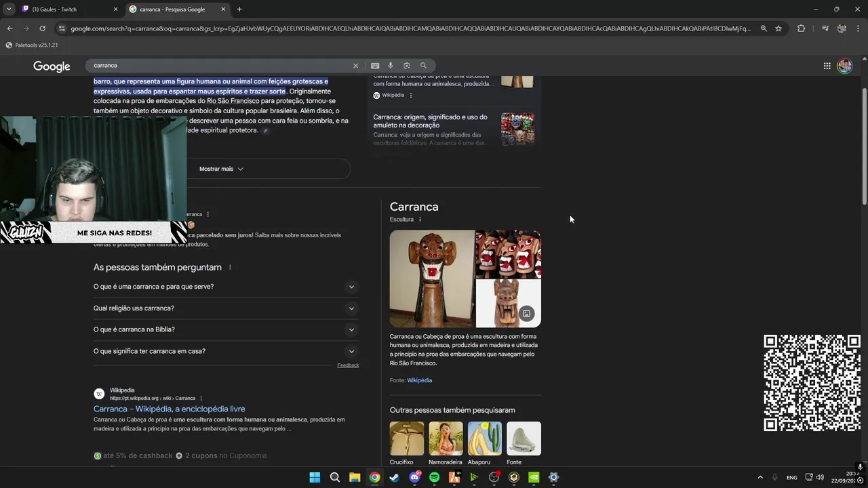Open the Abaporu related search thumbnail

coord(485,439)
